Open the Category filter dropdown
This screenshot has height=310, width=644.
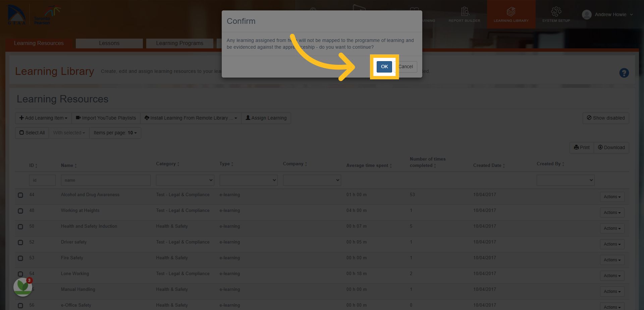click(185, 180)
